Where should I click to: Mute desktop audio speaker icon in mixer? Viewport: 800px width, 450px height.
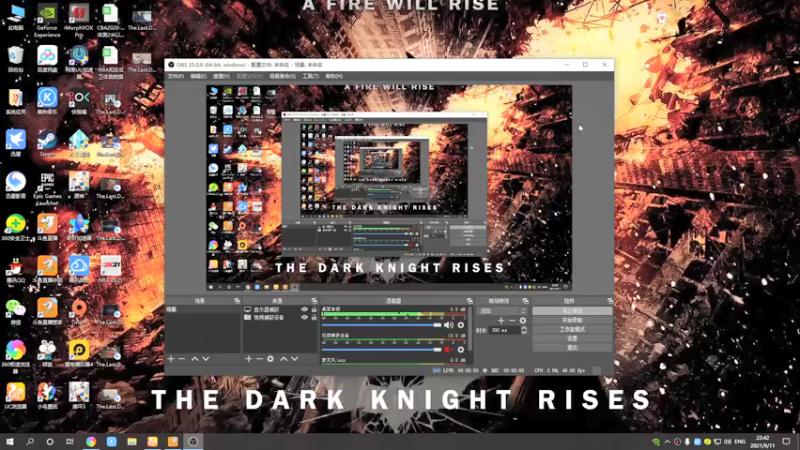[448, 325]
